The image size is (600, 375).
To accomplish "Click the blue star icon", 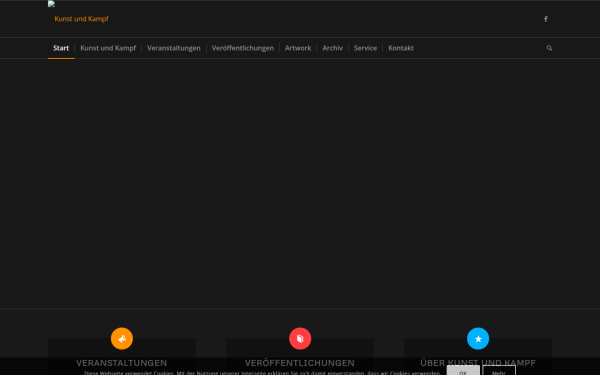I will pos(478,338).
